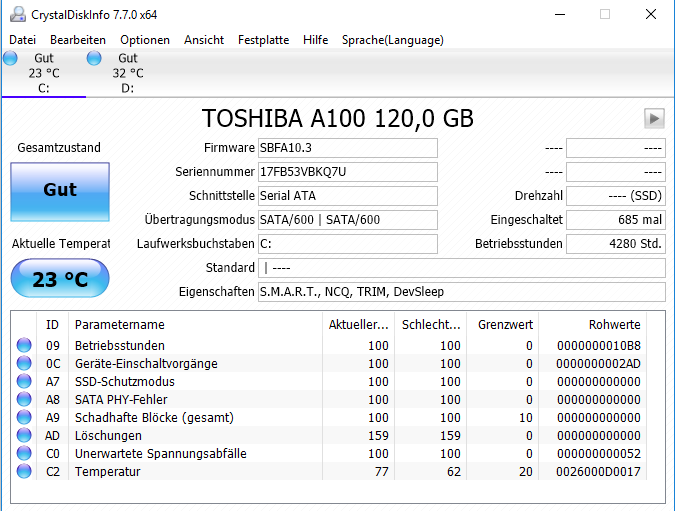The image size is (675, 511).
Task: Click current value 159 in Löschungen row
Action: coord(378,436)
